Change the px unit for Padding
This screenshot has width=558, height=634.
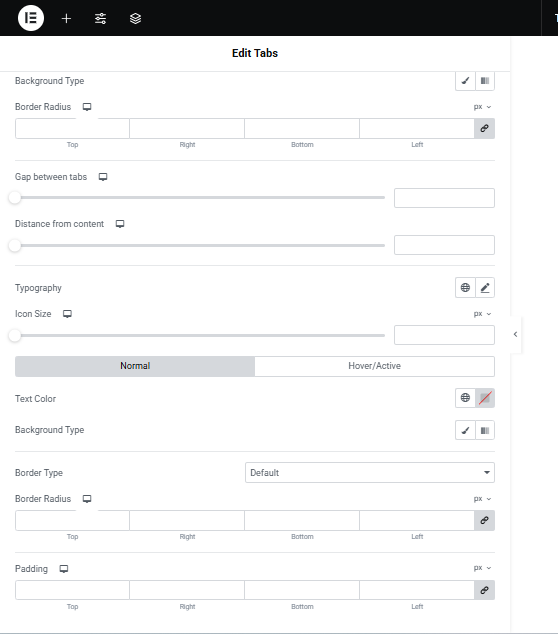point(482,568)
